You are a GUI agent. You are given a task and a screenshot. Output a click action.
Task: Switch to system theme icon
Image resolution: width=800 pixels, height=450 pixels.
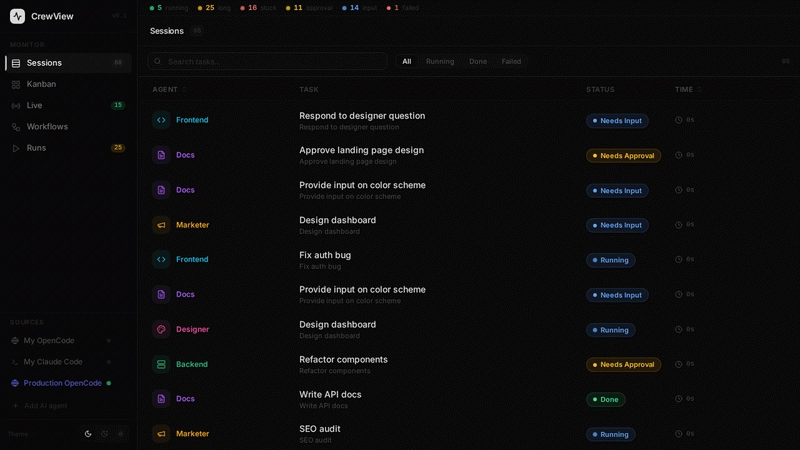105,434
